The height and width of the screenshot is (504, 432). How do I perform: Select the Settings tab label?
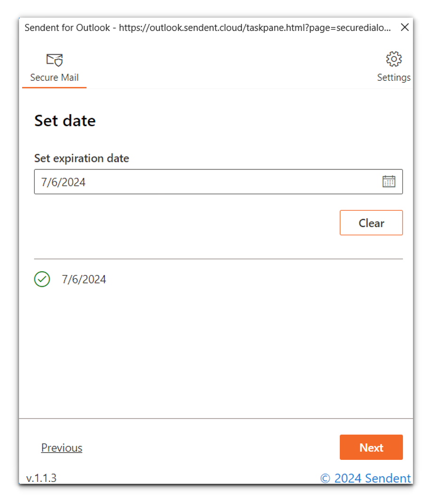393,77
